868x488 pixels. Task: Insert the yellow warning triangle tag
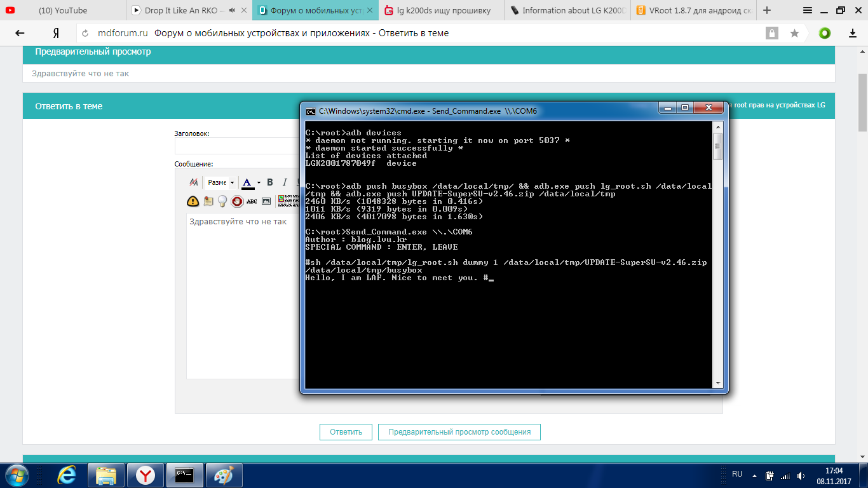tap(193, 201)
